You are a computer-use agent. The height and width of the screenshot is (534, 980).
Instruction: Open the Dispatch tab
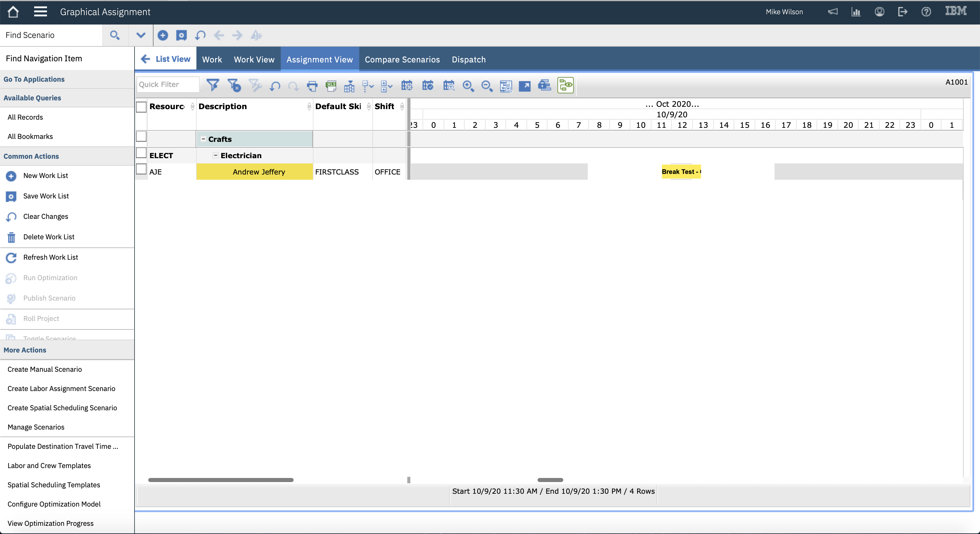pos(468,59)
